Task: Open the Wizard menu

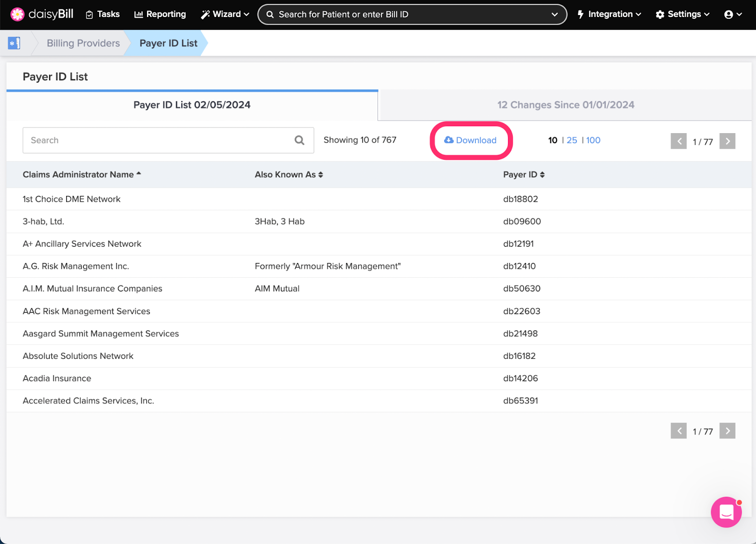Action: [225, 14]
